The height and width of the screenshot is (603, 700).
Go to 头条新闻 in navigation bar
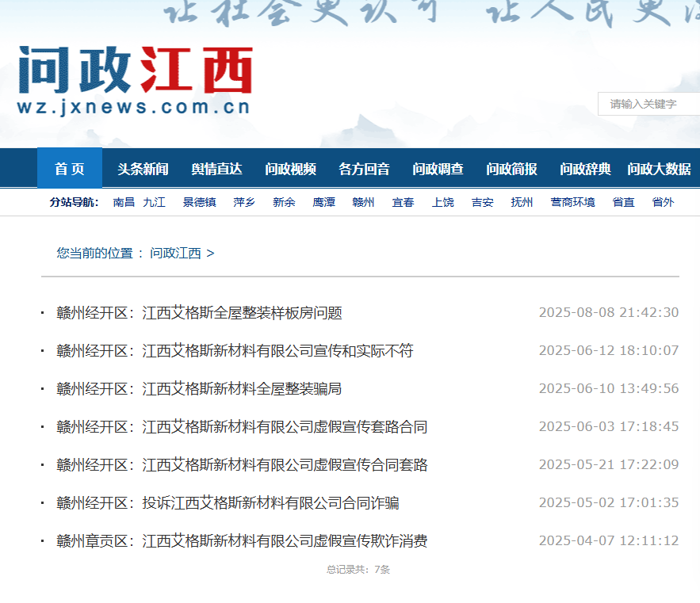tap(143, 169)
